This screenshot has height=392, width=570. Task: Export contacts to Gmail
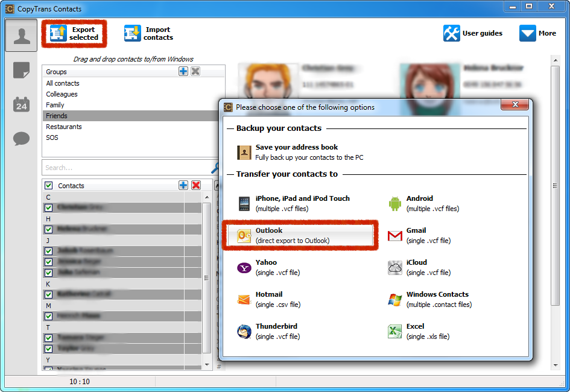point(419,235)
